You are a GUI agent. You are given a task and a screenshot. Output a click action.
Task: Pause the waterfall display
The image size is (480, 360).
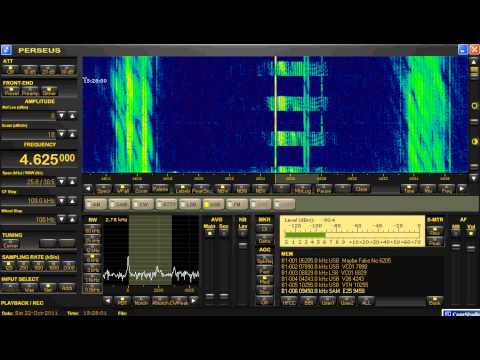point(324,189)
